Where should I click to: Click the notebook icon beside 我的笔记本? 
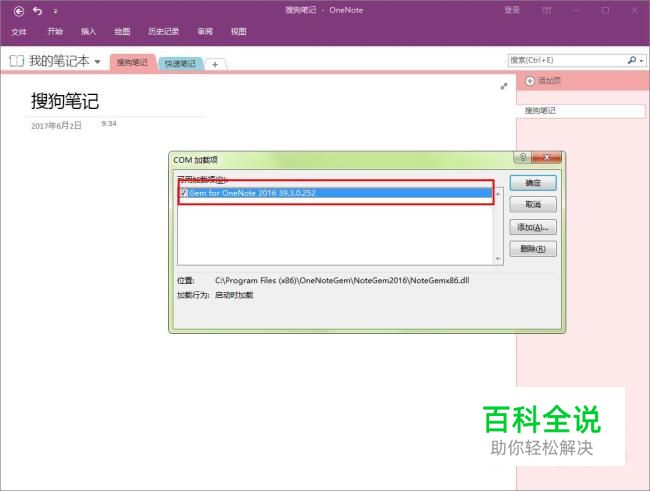click(x=17, y=61)
